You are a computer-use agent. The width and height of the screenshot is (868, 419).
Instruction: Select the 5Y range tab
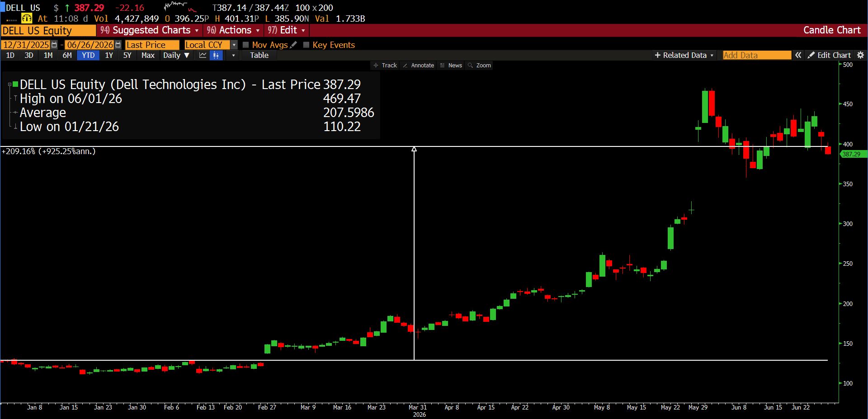coord(127,55)
